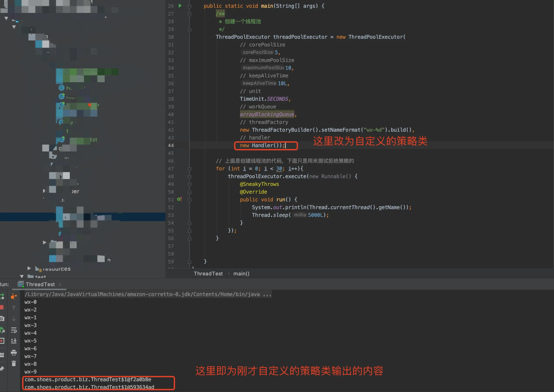The image size is (554, 392).
Task: Select the ThreadTest tab in Run panel
Action: [40, 284]
